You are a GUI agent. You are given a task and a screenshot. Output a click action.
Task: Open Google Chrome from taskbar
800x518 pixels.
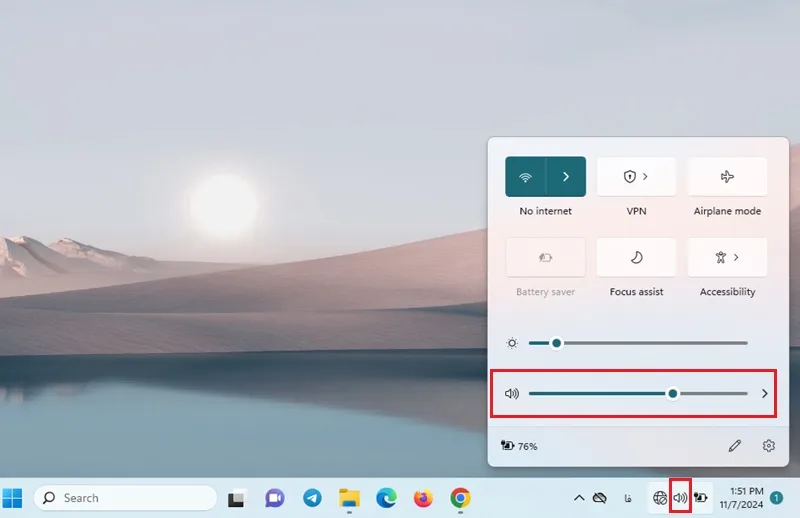tap(460, 498)
